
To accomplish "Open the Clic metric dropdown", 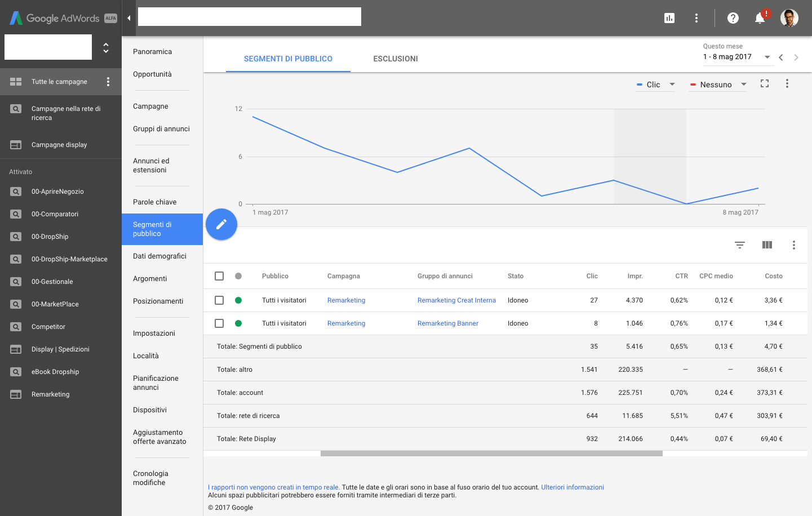I will (655, 84).
